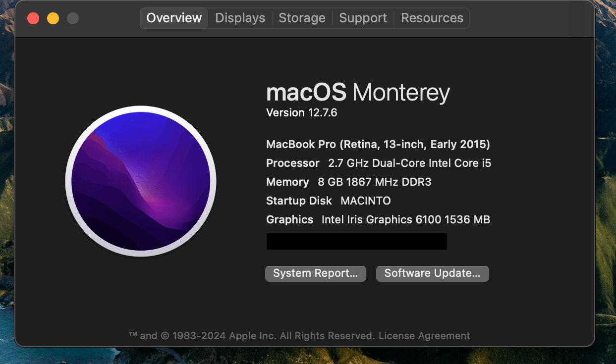
Task: Click the blacked-out serial number bar
Action: tap(356, 241)
